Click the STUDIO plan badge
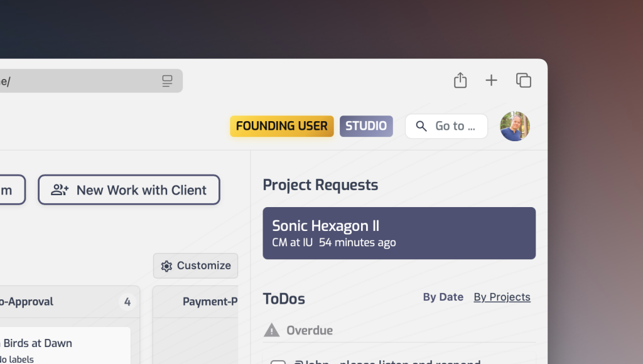 366,126
